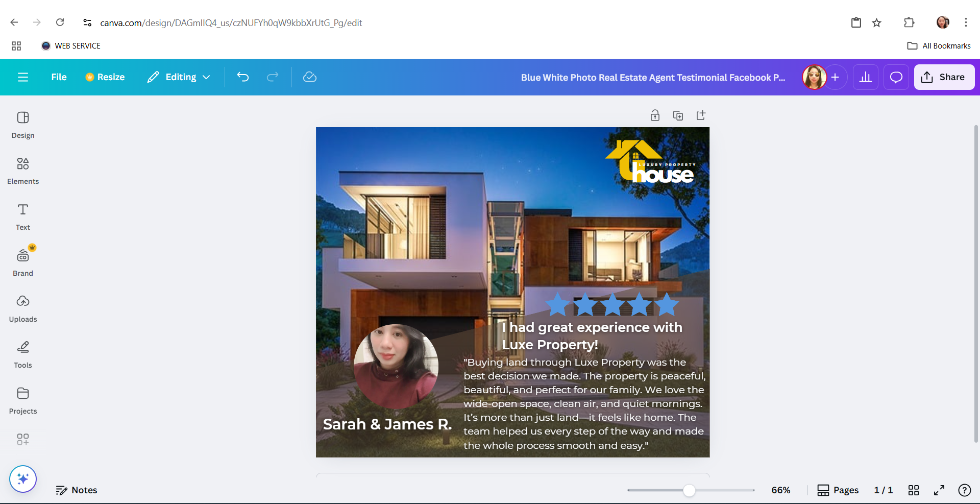Bookmark this page with the star
Image resolution: width=980 pixels, height=504 pixels.
click(877, 22)
